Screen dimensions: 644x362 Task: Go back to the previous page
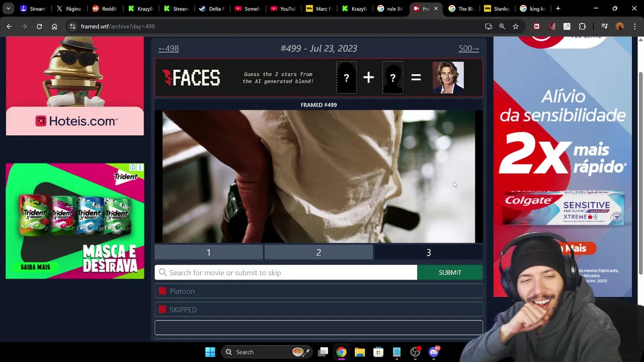coord(9,26)
